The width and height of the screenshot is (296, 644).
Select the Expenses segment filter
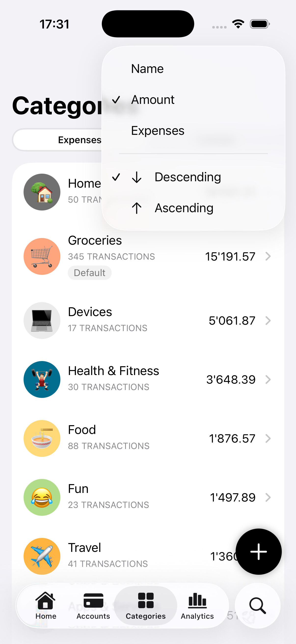point(80,140)
